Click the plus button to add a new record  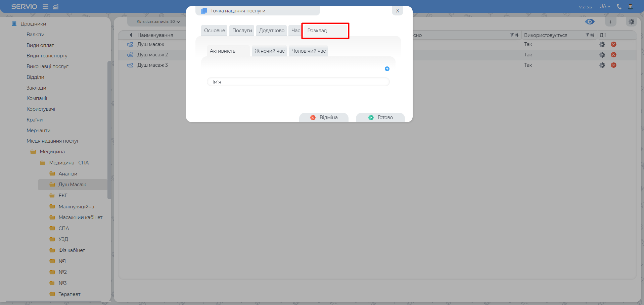[610, 22]
